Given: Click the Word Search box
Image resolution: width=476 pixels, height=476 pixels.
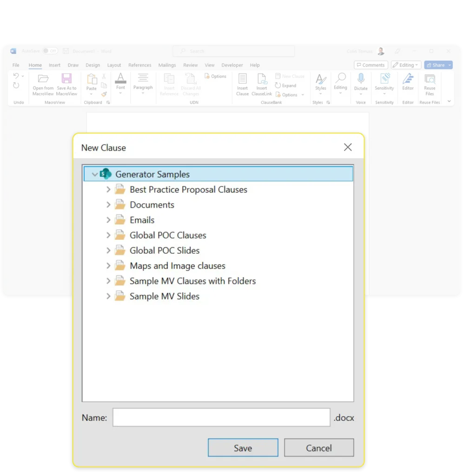Looking at the screenshot, I should (234, 51).
